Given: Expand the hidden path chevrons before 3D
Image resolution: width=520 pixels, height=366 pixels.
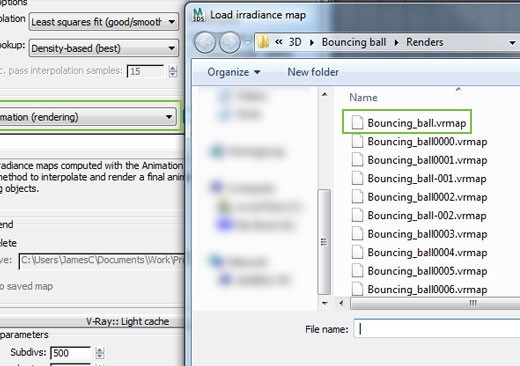Looking at the screenshot, I should tap(279, 42).
